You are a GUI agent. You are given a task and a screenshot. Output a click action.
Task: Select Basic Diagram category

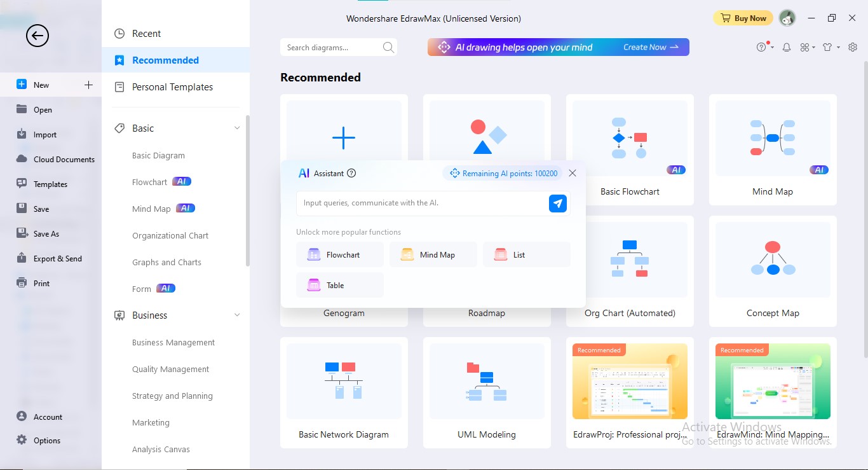tap(158, 155)
